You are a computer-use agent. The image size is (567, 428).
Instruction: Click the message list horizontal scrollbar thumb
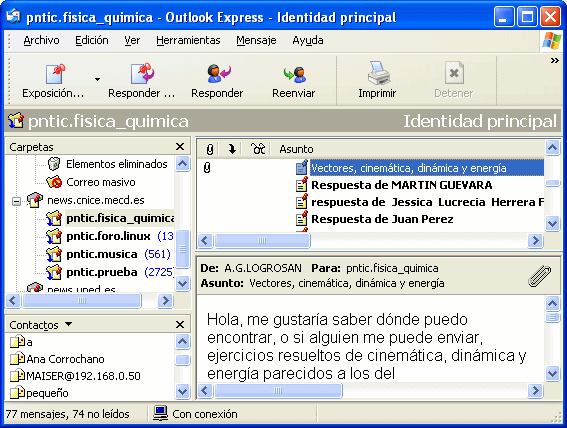262,240
